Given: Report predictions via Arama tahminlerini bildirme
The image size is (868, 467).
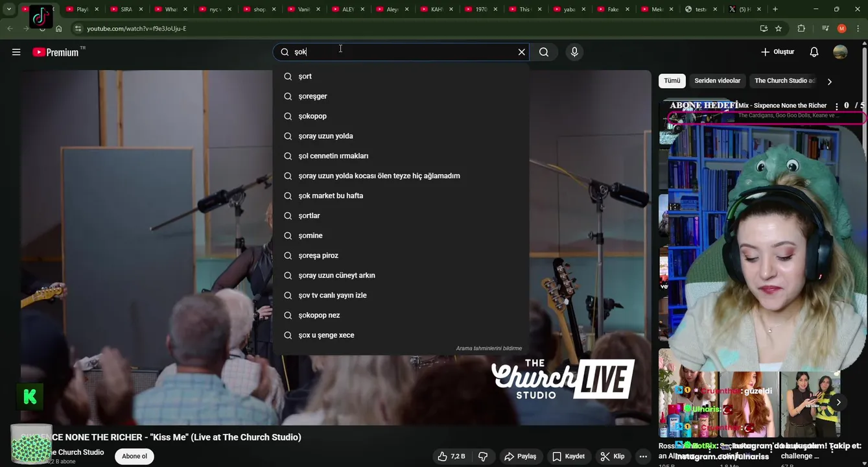Looking at the screenshot, I should tap(489, 348).
